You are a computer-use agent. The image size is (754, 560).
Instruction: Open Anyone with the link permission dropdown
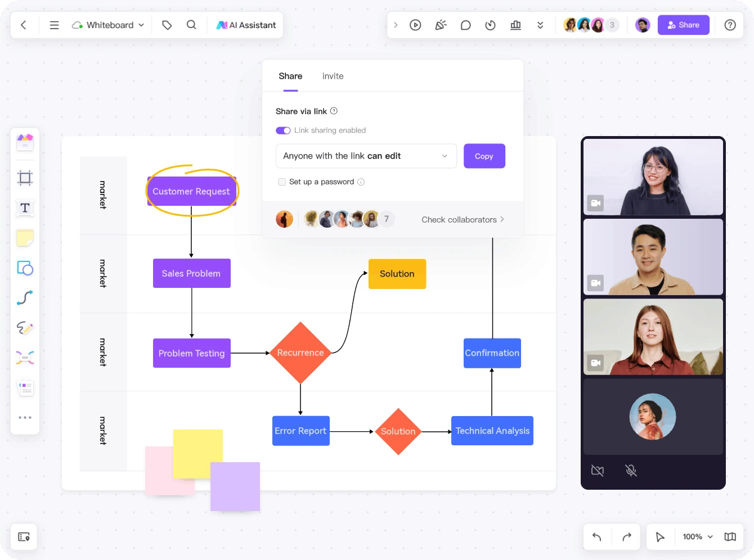click(366, 156)
